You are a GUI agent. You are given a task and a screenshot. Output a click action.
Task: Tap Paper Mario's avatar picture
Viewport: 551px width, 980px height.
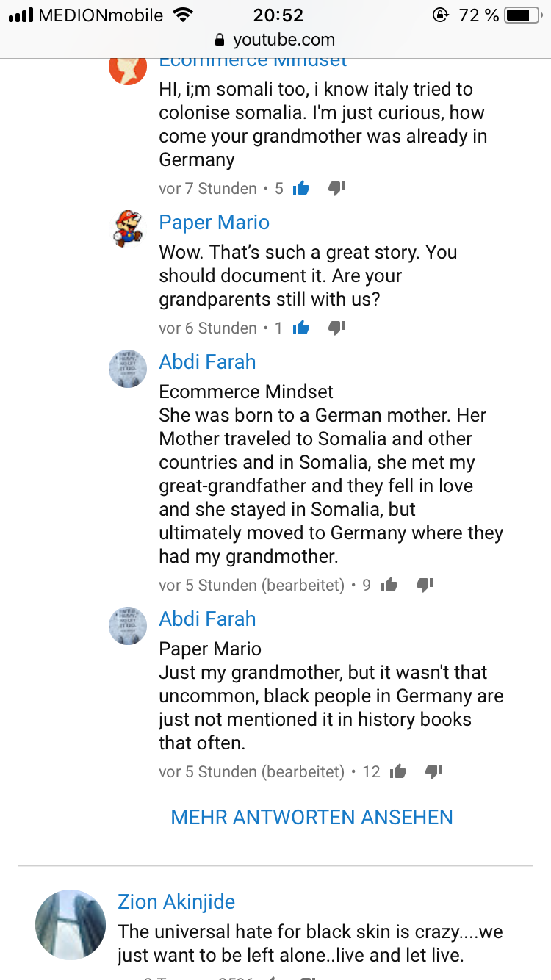[128, 228]
